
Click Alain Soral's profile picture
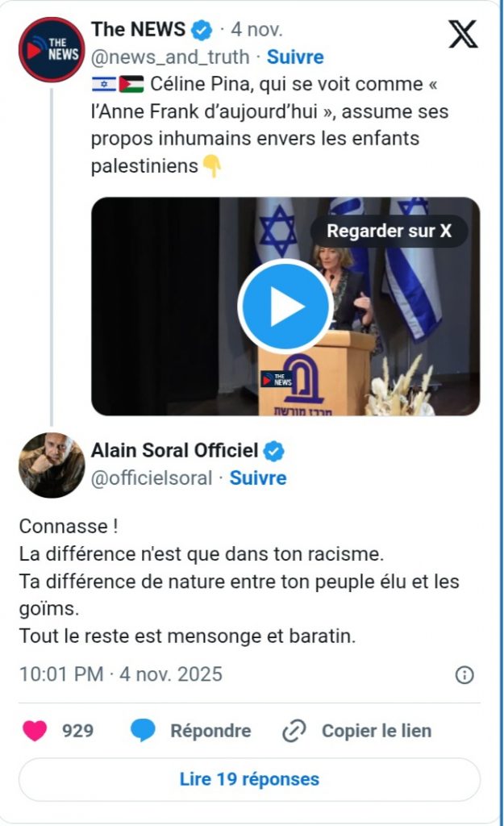point(52,465)
